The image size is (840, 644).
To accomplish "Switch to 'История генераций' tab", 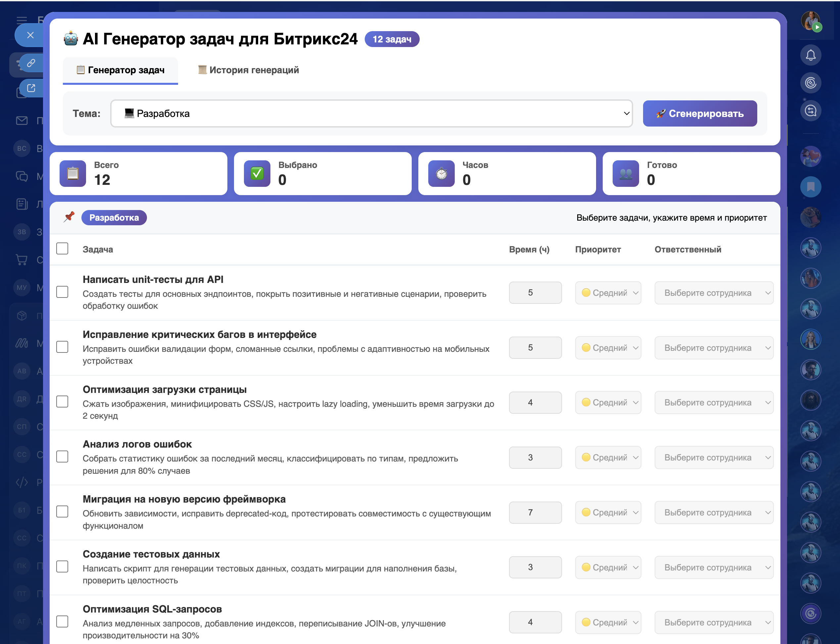I will (248, 70).
